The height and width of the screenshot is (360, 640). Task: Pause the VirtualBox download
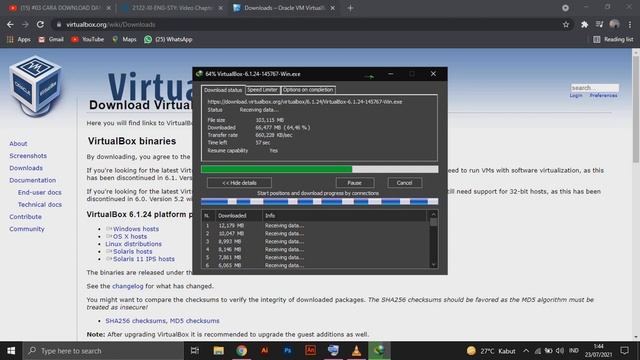point(355,183)
